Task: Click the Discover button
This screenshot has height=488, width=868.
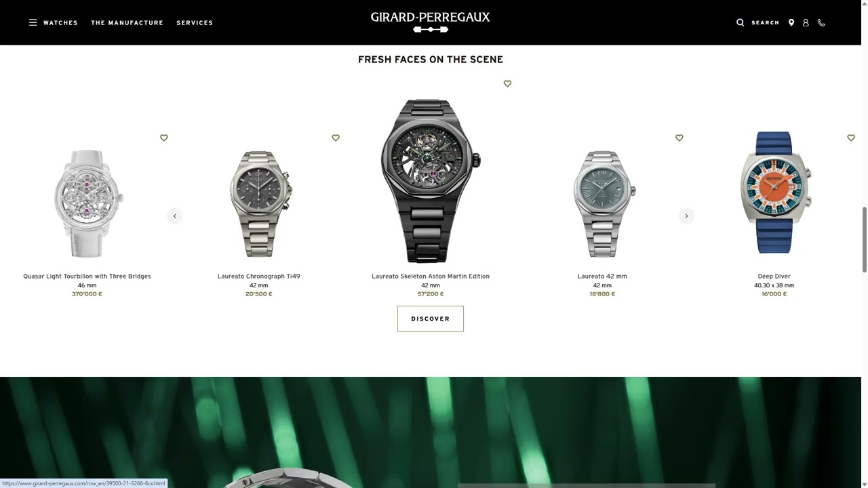Action: (431, 319)
